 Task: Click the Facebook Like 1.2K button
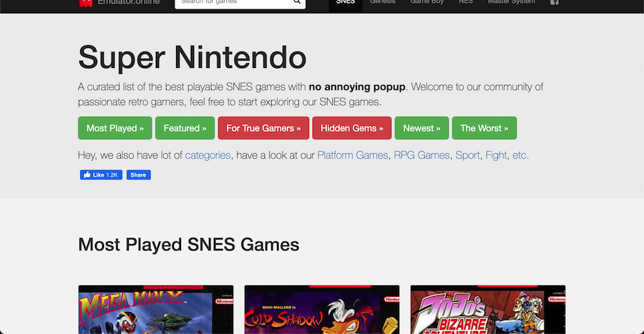pos(101,175)
